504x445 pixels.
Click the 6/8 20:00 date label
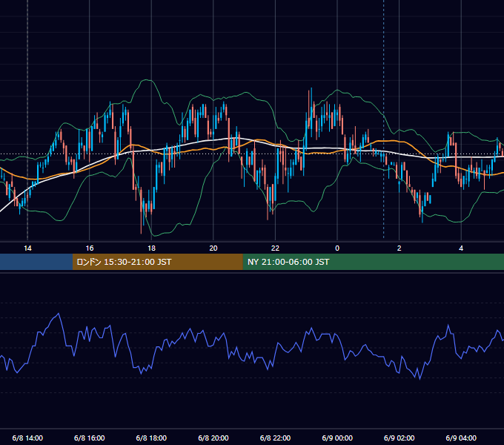point(213,438)
